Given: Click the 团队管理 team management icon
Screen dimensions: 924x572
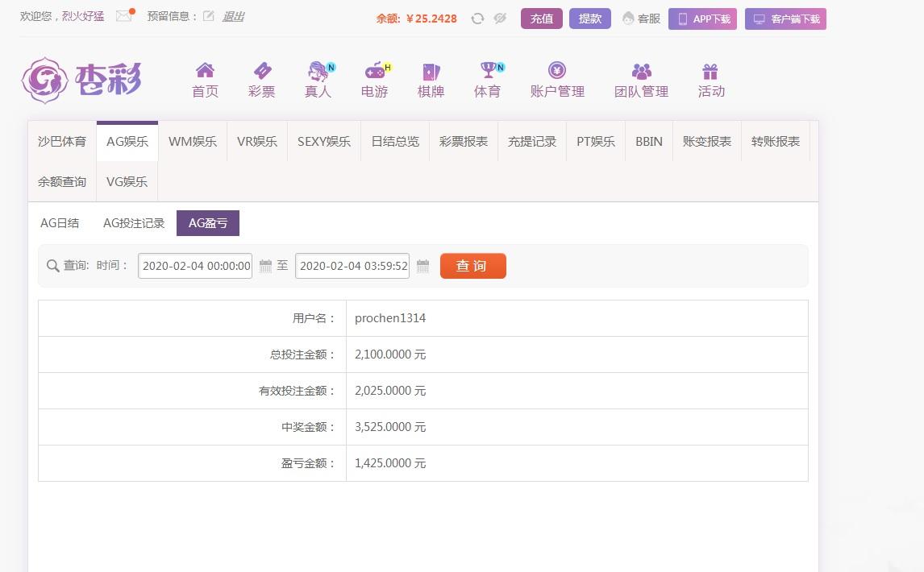Looking at the screenshot, I should pyautogui.click(x=640, y=78).
